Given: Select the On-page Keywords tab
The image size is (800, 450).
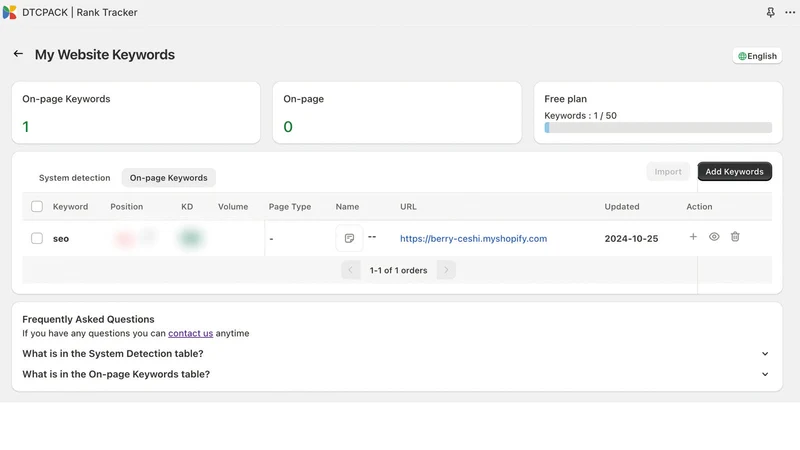Looking at the screenshot, I should [168, 178].
